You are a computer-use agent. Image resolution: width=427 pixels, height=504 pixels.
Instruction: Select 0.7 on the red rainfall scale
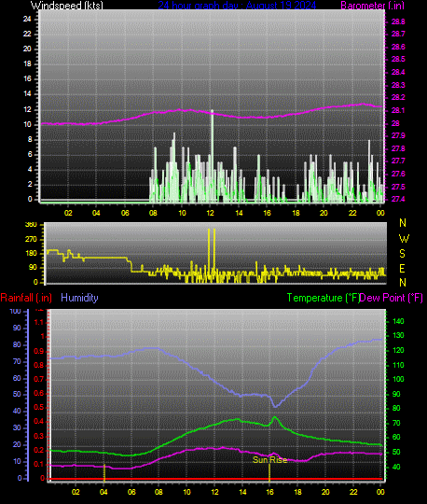(38, 379)
